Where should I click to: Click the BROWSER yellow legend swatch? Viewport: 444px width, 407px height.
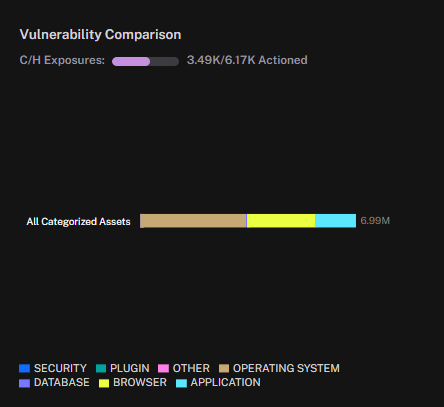(104, 383)
